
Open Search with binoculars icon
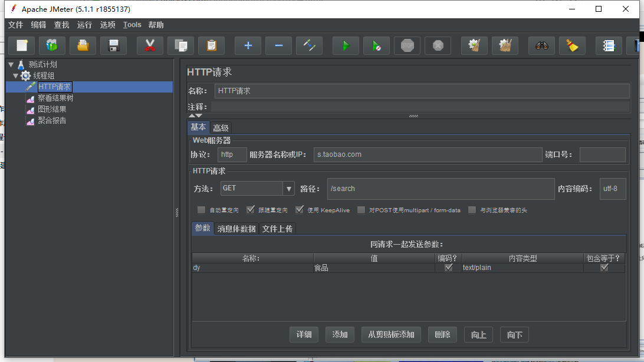click(x=541, y=45)
